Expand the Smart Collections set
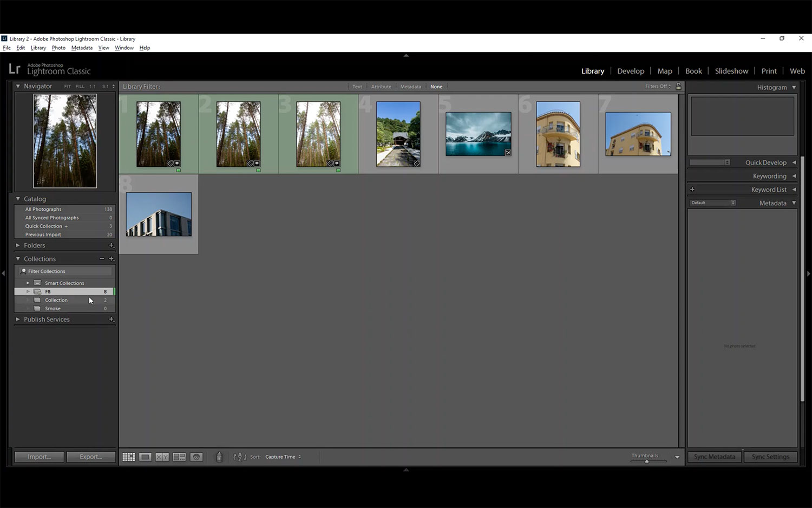 pos(28,283)
